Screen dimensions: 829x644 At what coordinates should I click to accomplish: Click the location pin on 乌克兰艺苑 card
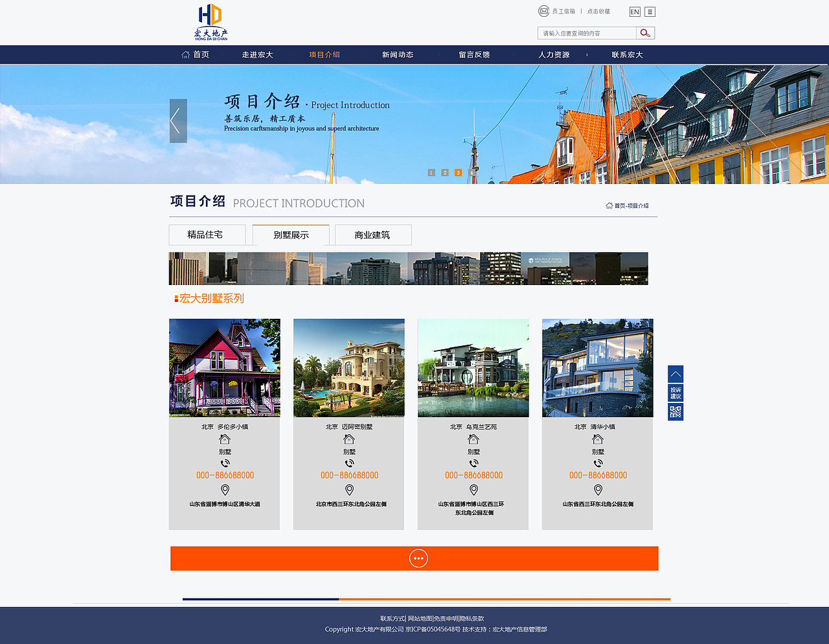[x=473, y=490]
